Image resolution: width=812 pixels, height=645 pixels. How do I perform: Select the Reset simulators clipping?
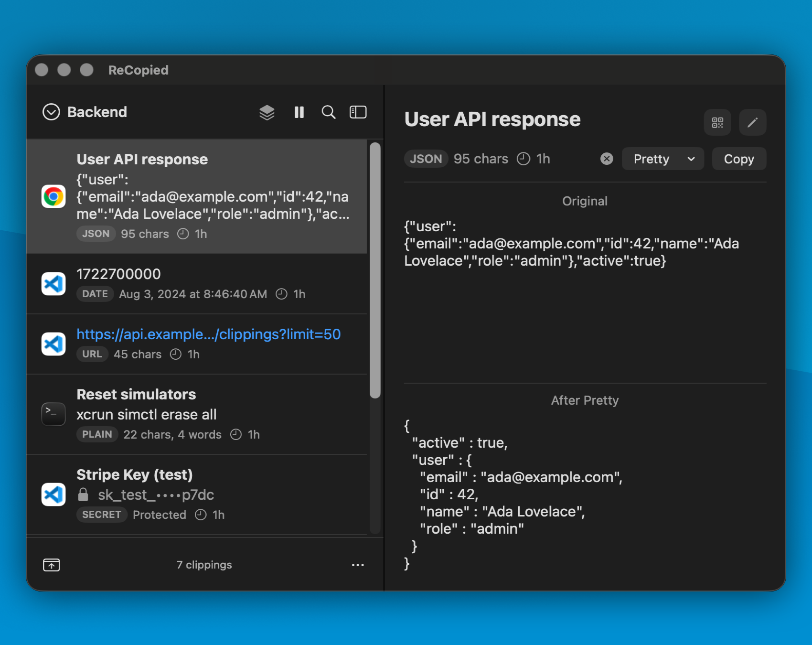coord(197,414)
